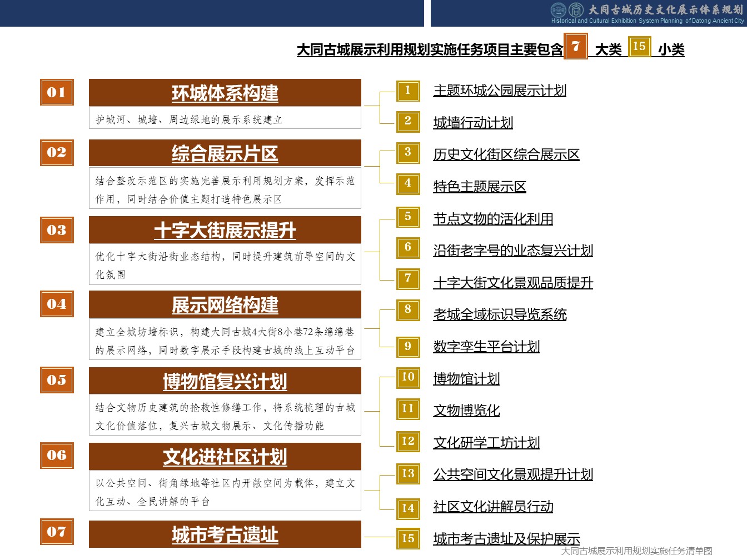Viewport: 747px width, 560px height.
Task: Click the gold number 12 badge
Action: point(408,441)
